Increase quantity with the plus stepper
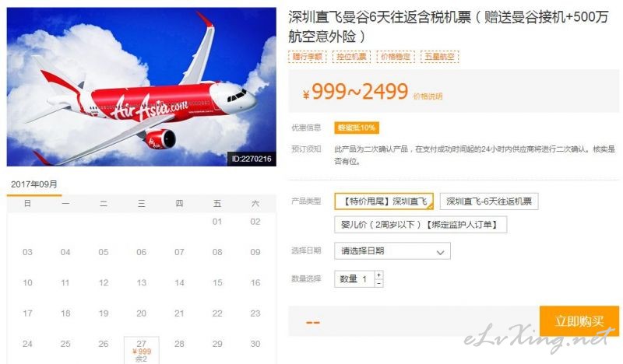This screenshot has height=364, width=623. pos(379,275)
